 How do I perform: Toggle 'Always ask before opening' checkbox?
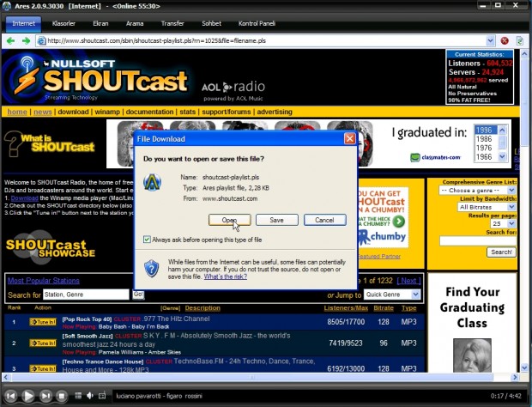point(147,240)
